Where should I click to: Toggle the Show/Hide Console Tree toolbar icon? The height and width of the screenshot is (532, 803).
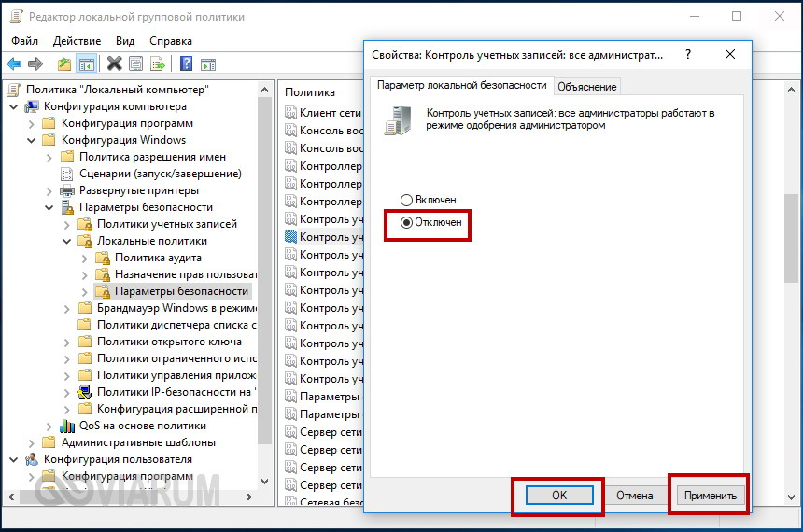point(86,63)
